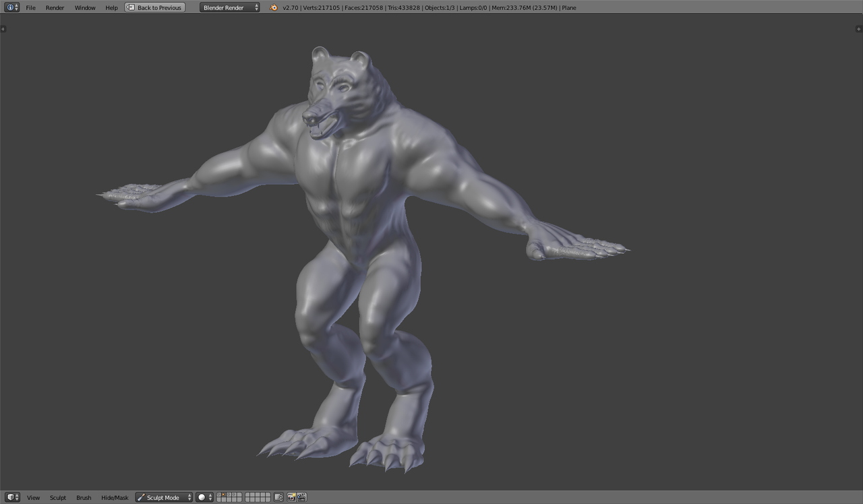The width and height of the screenshot is (863, 504).
Task: Open the Help menu
Action: point(111,7)
